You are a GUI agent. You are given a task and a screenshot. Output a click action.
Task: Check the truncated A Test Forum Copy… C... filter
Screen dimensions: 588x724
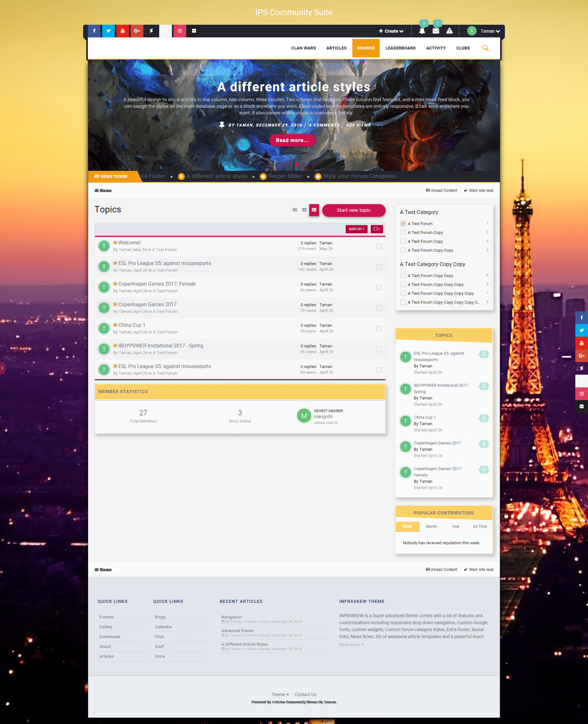coord(403,302)
